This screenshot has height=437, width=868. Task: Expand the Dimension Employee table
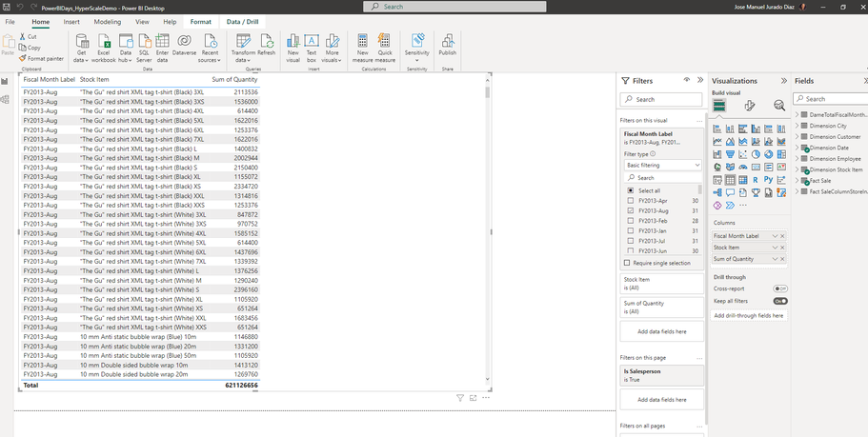[797, 159]
